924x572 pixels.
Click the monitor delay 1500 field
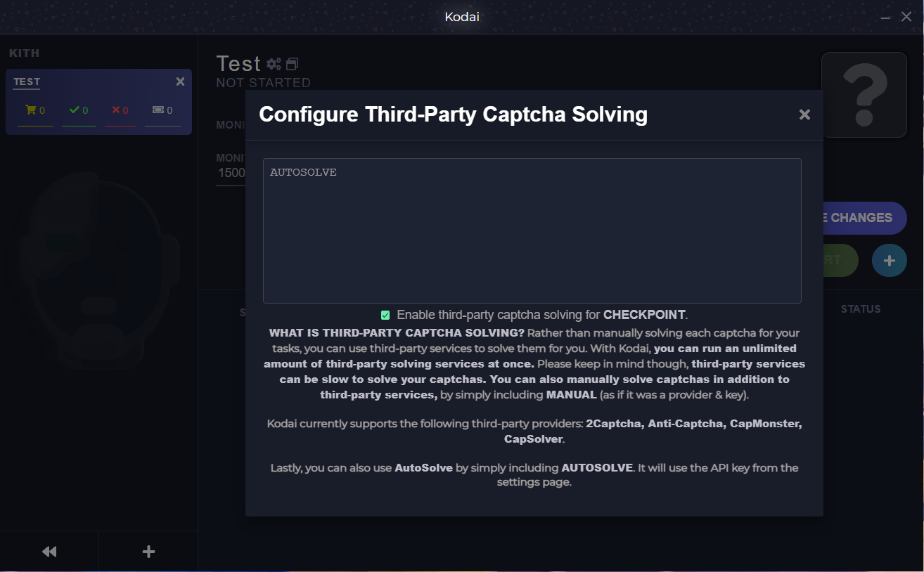[231, 173]
